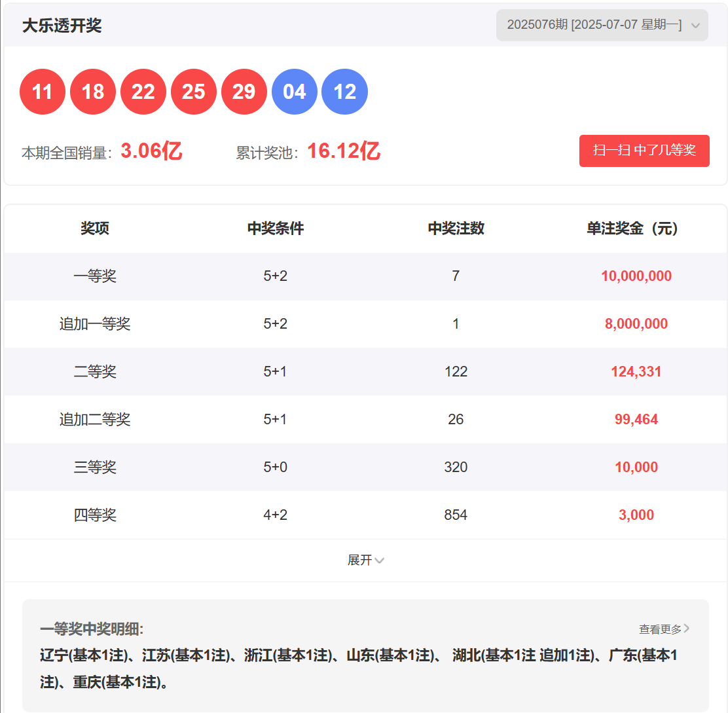
Task: Select the 三等奖 row label
Action: point(95,467)
